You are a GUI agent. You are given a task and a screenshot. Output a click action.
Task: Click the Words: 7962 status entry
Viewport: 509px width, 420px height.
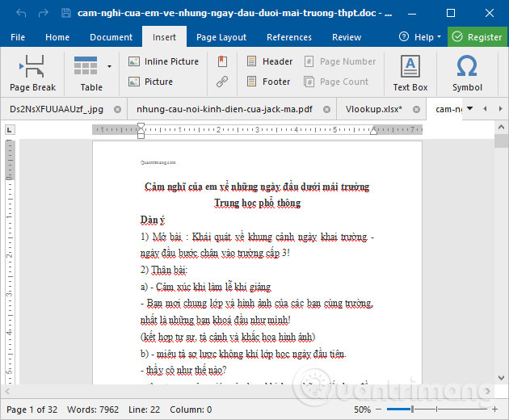(93, 409)
